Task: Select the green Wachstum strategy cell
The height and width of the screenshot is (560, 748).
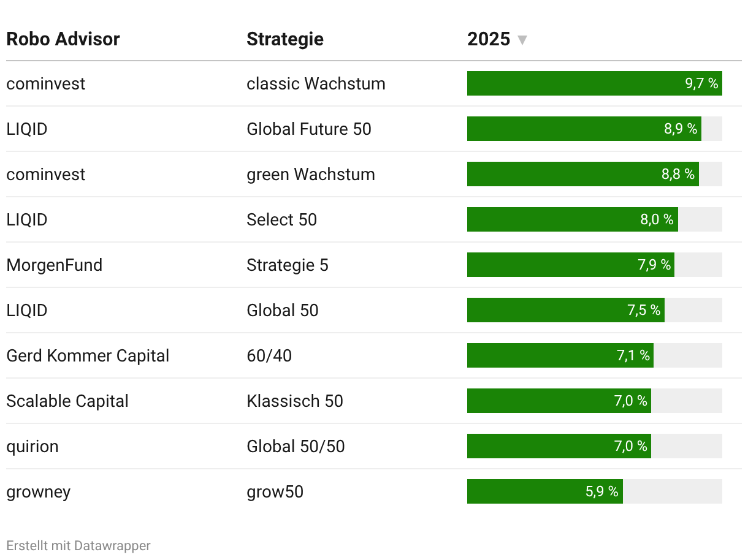Action: (311, 174)
